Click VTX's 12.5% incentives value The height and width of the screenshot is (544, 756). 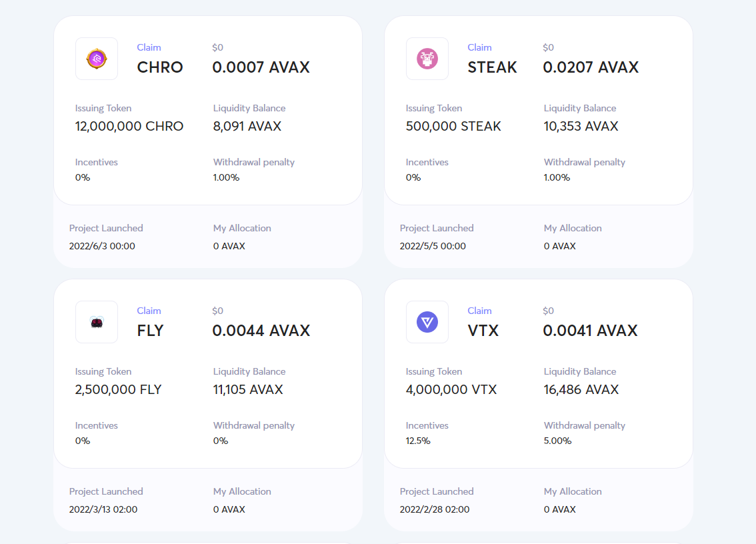pyautogui.click(x=418, y=441)
